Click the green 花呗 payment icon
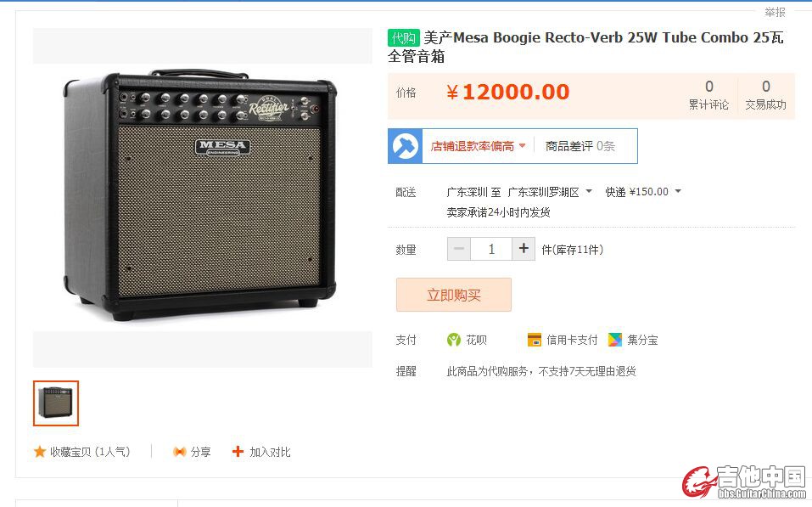 (454, 340)
